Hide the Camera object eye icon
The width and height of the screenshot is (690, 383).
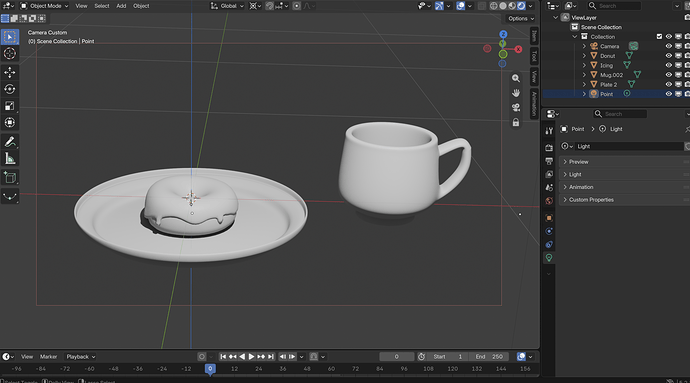pyautogui.click(x=668, y=46)
